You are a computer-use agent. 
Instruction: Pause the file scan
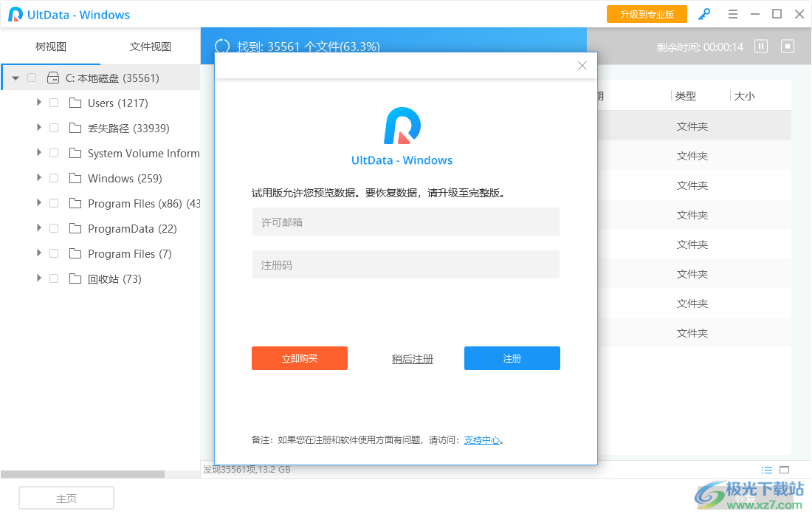760,46
